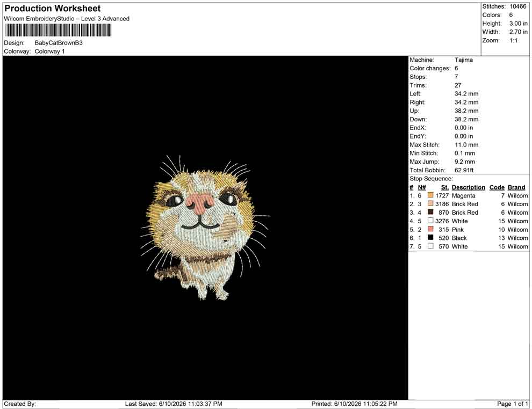Screen dimensions: 532x409
Task: Click the Page 1 of 1 indicator
Action: pyautogui.click(x=512, y=404)
